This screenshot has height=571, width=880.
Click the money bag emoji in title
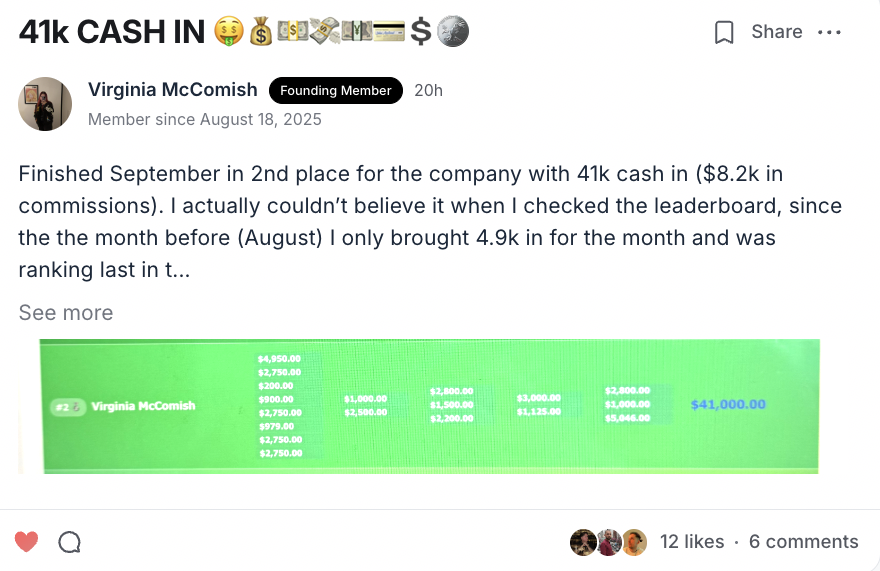pos(260,31)
